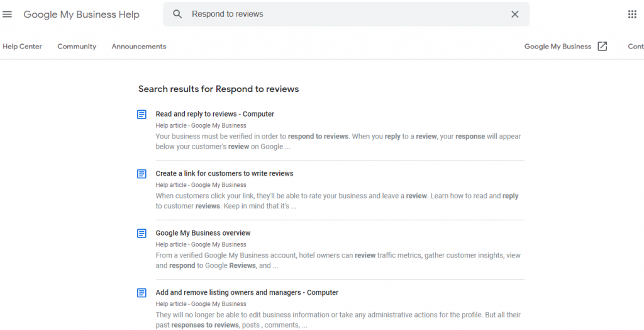Click the Search results for Respond to reviews heading
Viewport: 644px width, 330px height.
(x=218, y=89)
